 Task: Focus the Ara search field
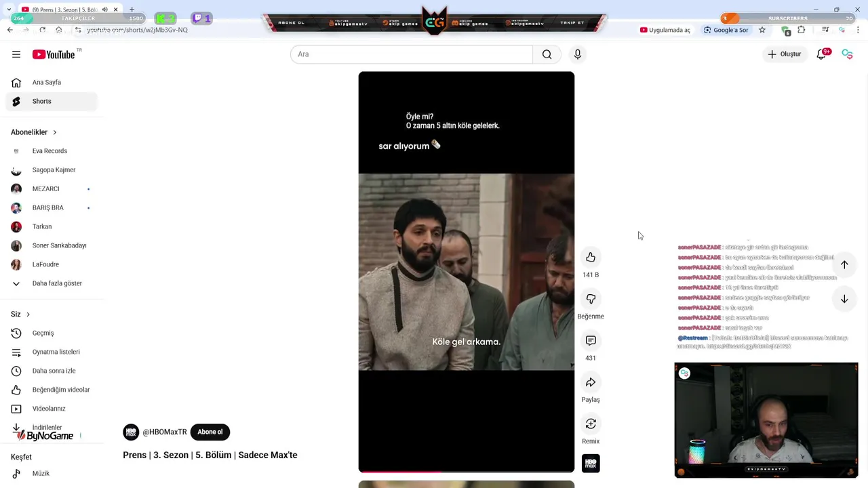coord(412,54)
